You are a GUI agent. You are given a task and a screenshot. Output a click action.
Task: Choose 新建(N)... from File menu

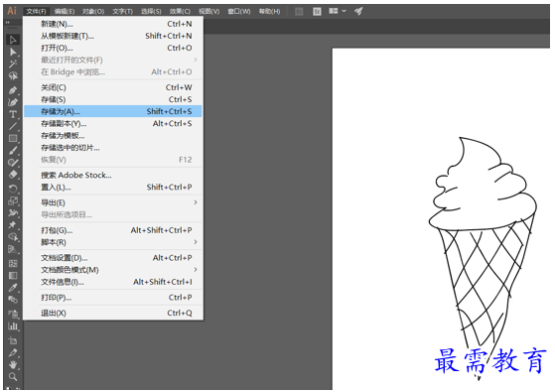point(113,24)
